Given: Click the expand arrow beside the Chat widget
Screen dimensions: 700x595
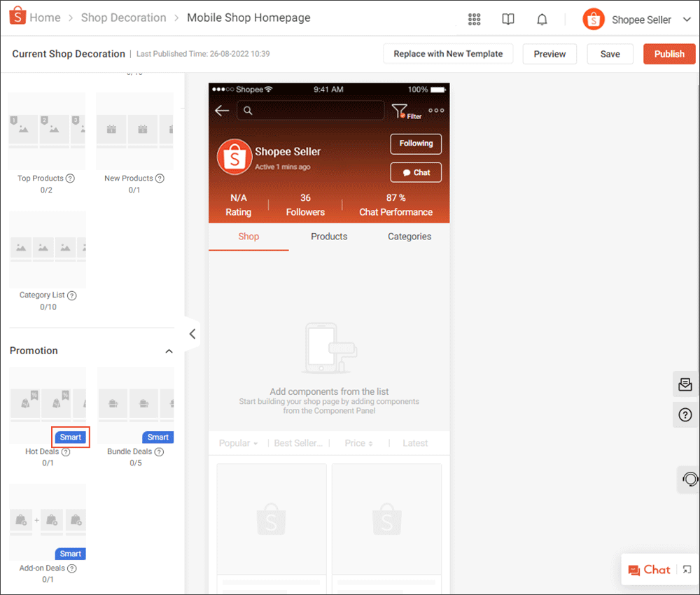Looking at the screenshot, I should tap(687, 569).
